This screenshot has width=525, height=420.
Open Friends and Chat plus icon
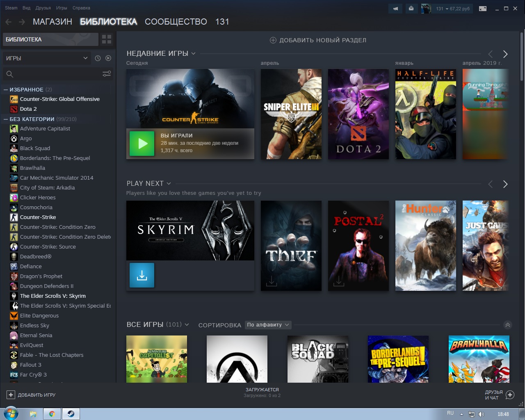pyautogui.click(x=510, y=395)
